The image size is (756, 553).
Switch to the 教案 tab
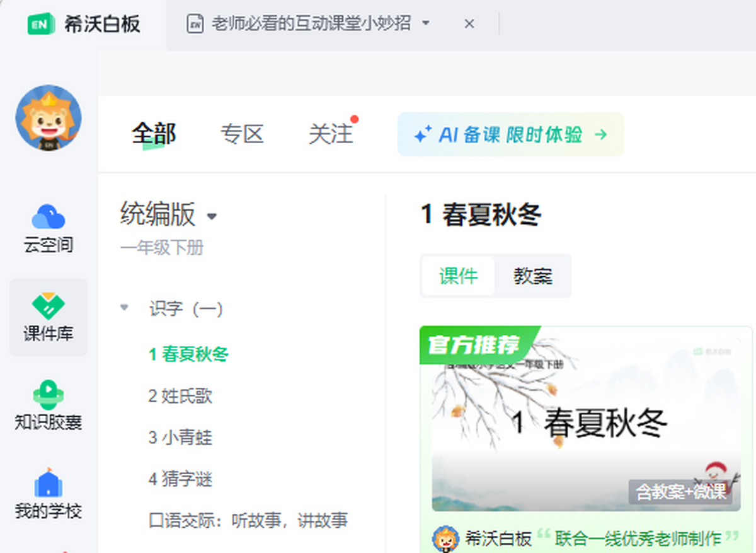click(534, 276)
